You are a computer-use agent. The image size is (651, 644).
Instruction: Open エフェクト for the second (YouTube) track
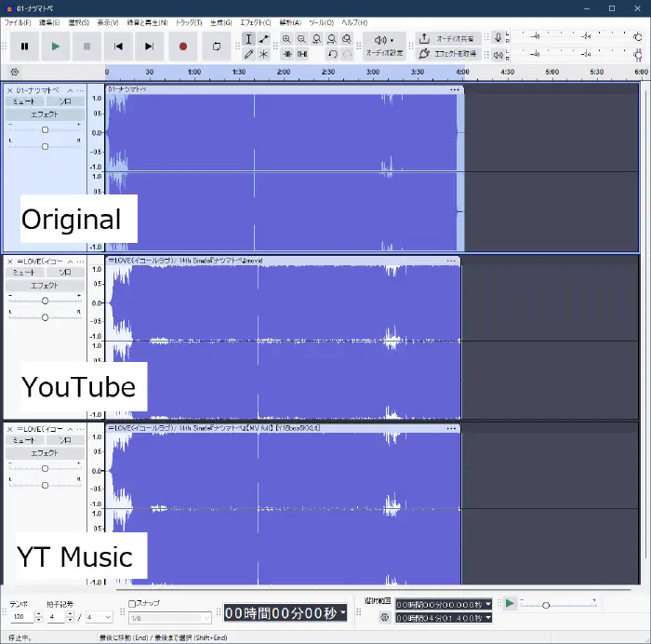(x=45, y=286)
